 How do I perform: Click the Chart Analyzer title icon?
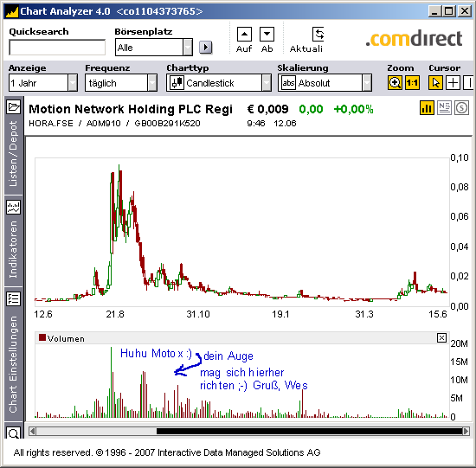coord(12,11)
